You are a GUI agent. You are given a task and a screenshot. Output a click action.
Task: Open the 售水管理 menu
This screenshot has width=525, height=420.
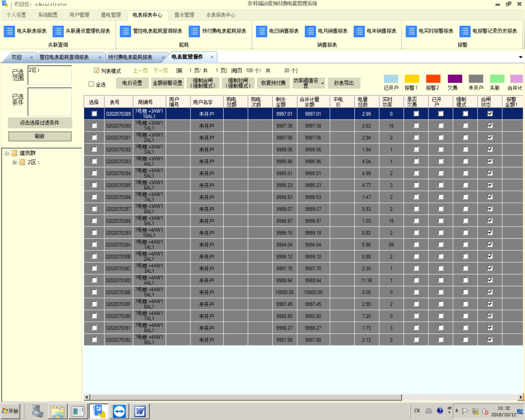coord(184,15)
